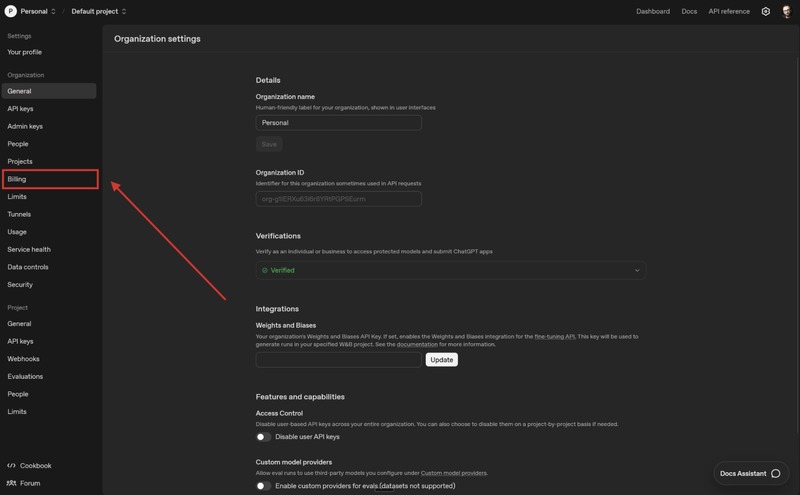The height and width of the screenshot is (495, 800).
Task: Click the Save button under organization name
Action: click(x=269, y=144)
